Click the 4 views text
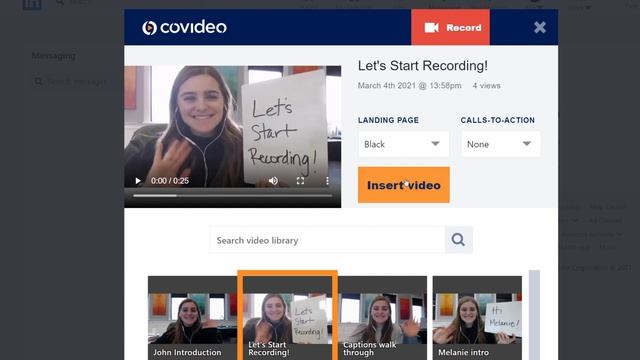Screen dimensions: 640x360 coord(487,86)
